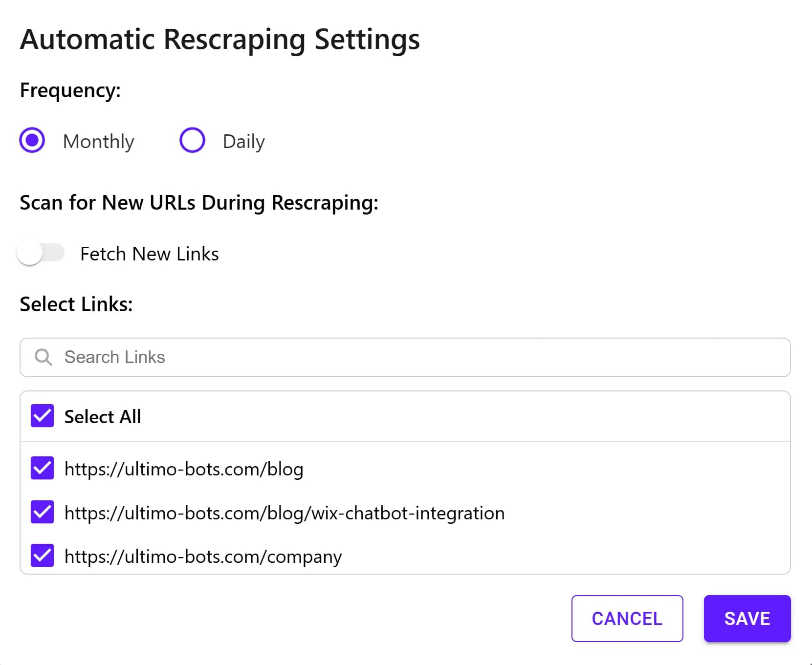Uncheck the wix-chatbot-integration link checkbox

point(42,513)
